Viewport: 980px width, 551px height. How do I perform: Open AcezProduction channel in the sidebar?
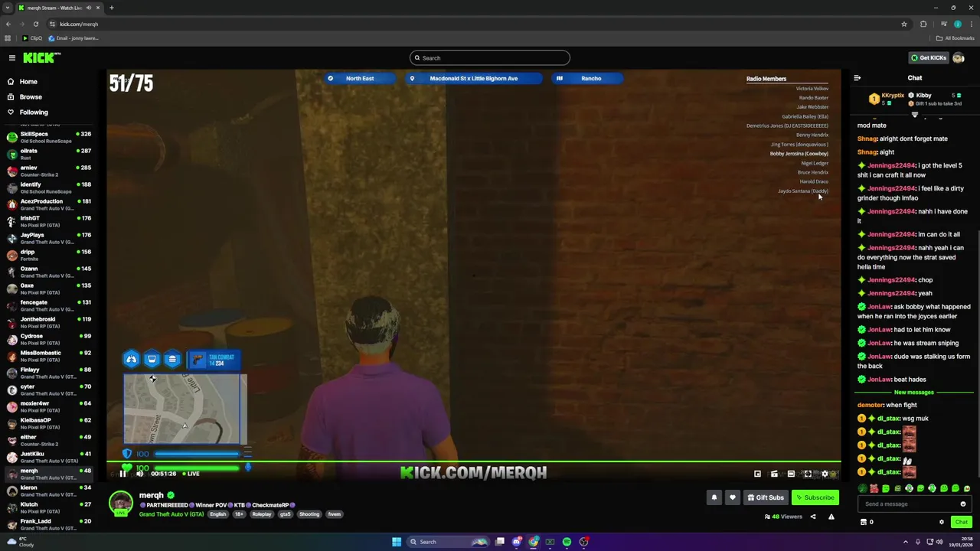pos(51,204)
